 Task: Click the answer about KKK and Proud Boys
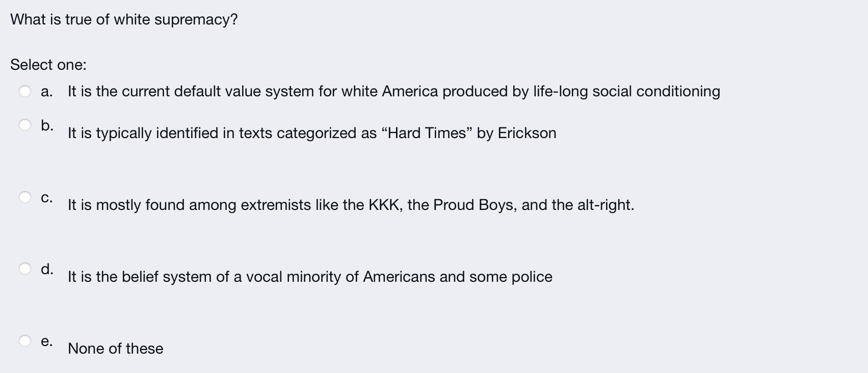point(351,205)
